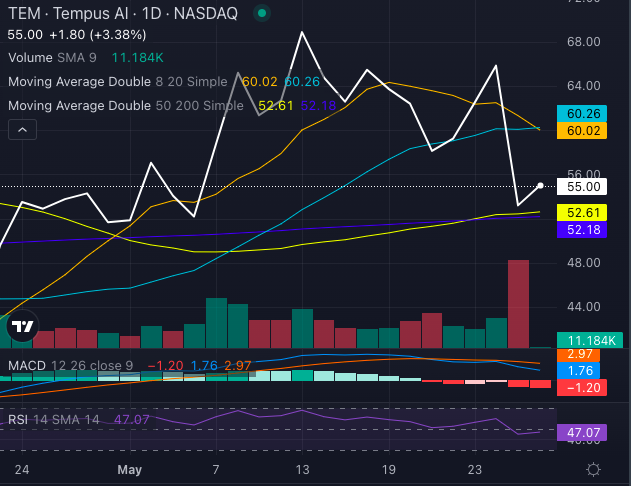Select the Moving Average Double 8 20 Simple label
Viewport: 631px width, 486px height.
pos(118,82)
